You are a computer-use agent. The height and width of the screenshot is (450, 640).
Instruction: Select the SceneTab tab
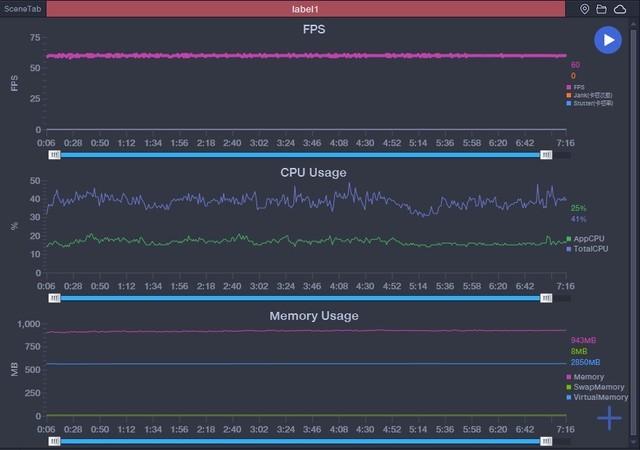pyautogui.click(x=22, y=9)
